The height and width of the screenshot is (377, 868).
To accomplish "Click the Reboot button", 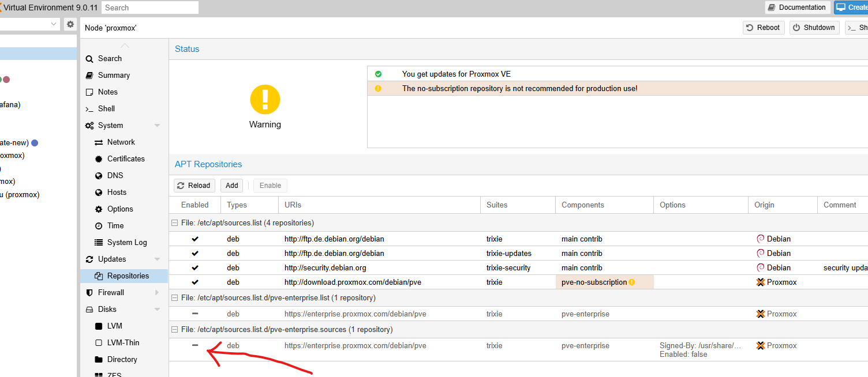I will (764, 27).
